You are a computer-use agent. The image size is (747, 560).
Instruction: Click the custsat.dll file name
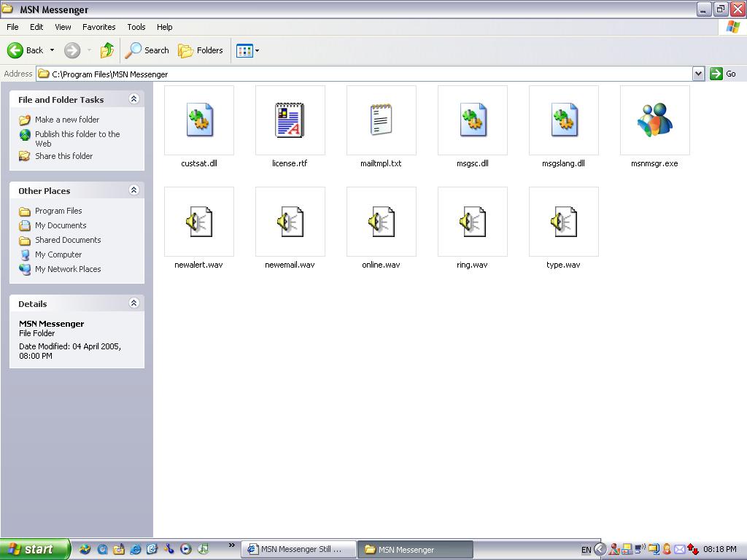coord(199,163)
